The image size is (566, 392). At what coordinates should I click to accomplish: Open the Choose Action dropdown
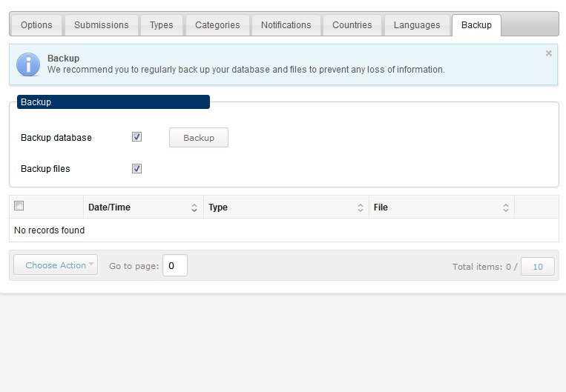[56, 265]
